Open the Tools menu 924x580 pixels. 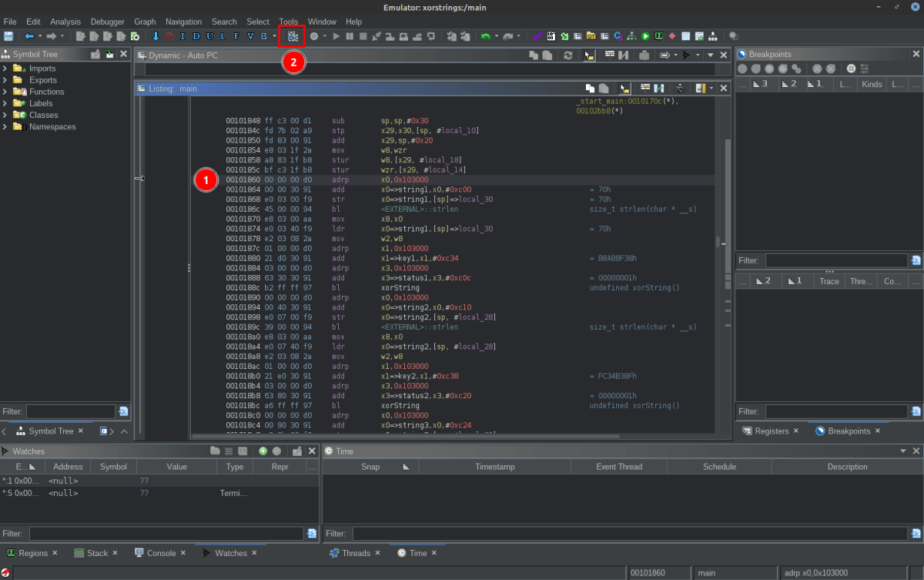pyautogui.click(x=289, y=22)
